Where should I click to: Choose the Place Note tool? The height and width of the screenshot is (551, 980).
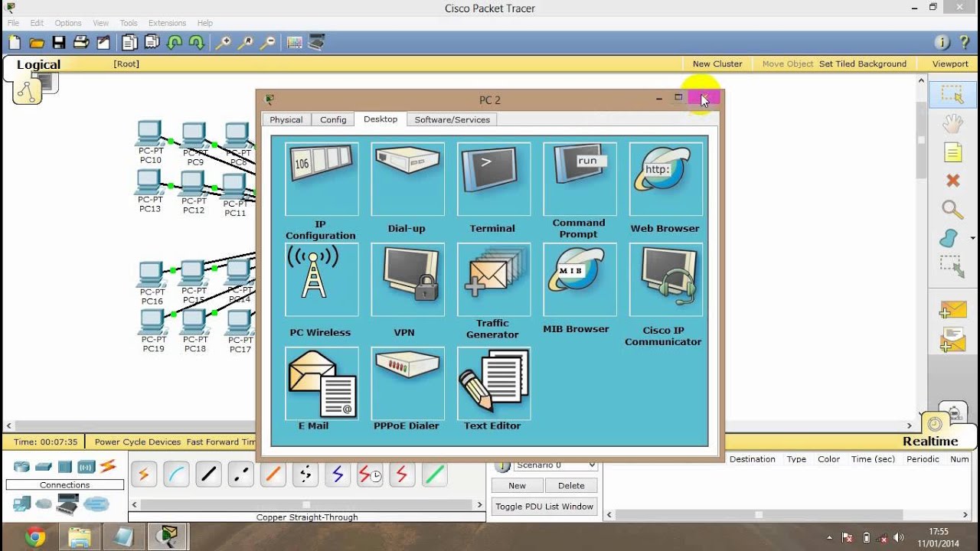pyautogui.click(x=952, y=152)
